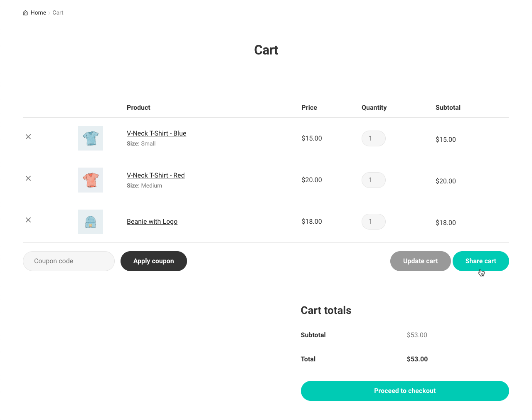Remove V-Neck T-Shirt Blue from cart

pos(28,137)
